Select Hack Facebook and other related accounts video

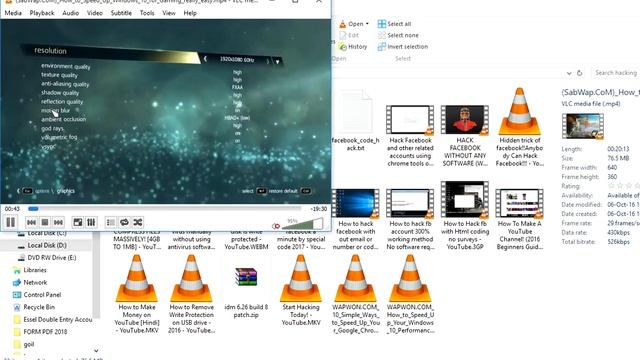(x=410, y=136)
